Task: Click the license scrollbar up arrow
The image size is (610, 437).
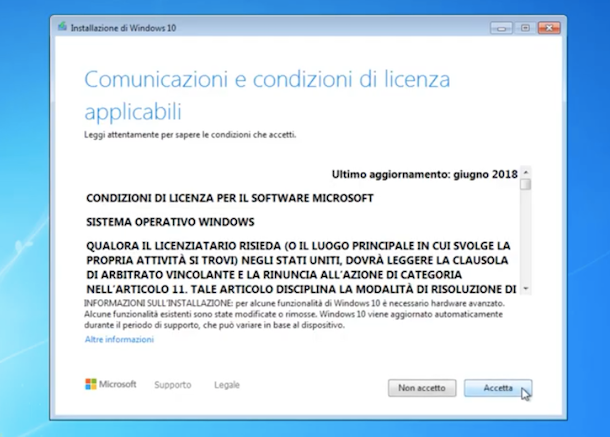Action: [526, 172]
